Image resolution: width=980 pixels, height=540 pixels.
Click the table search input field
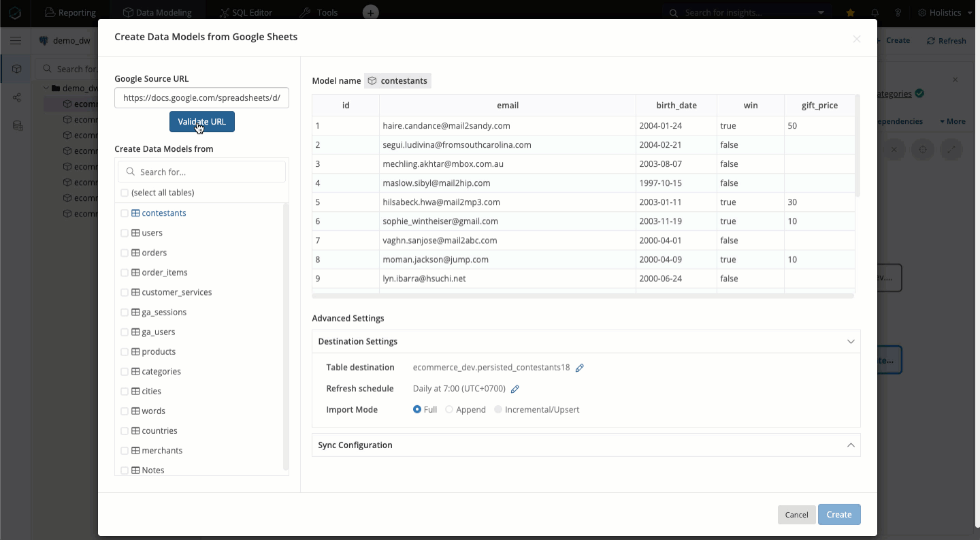point(208,172)
